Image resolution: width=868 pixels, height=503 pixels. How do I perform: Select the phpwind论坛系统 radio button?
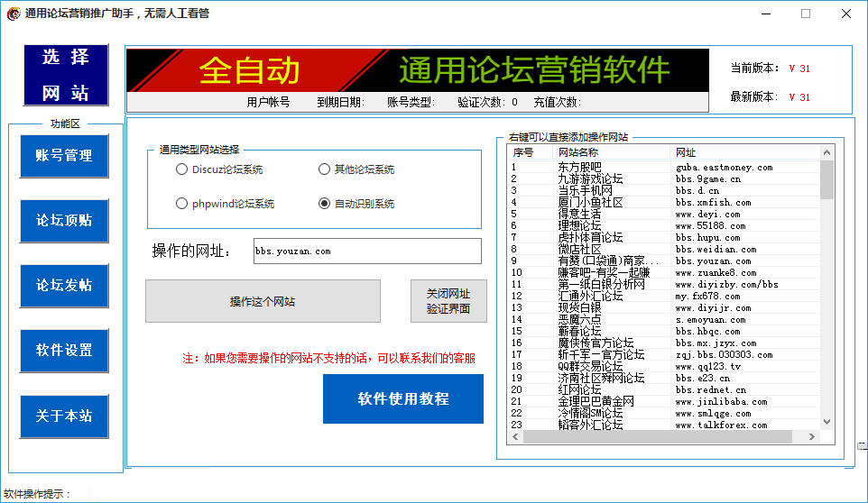(182, 204)
